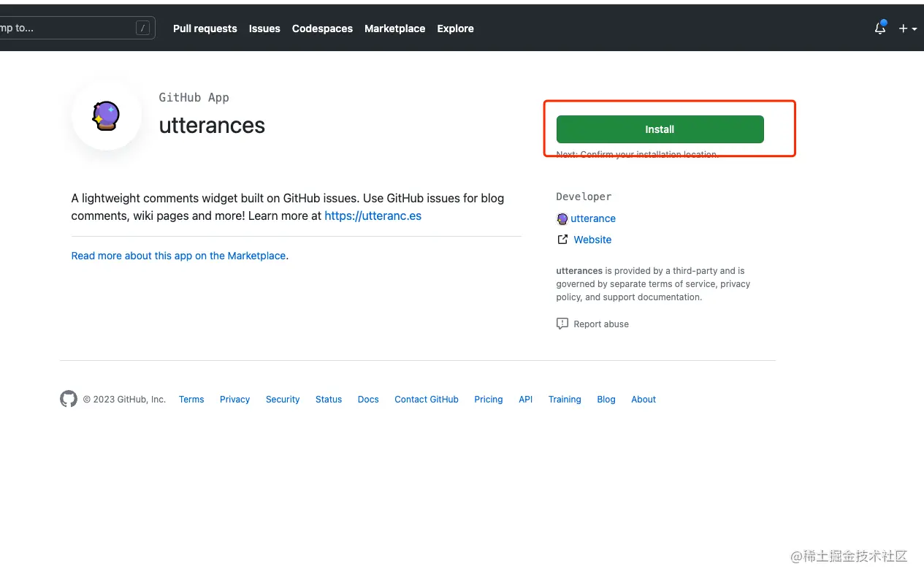Open the Security footer link
This screenshot has height=580, width=924.
coord(283,400)
